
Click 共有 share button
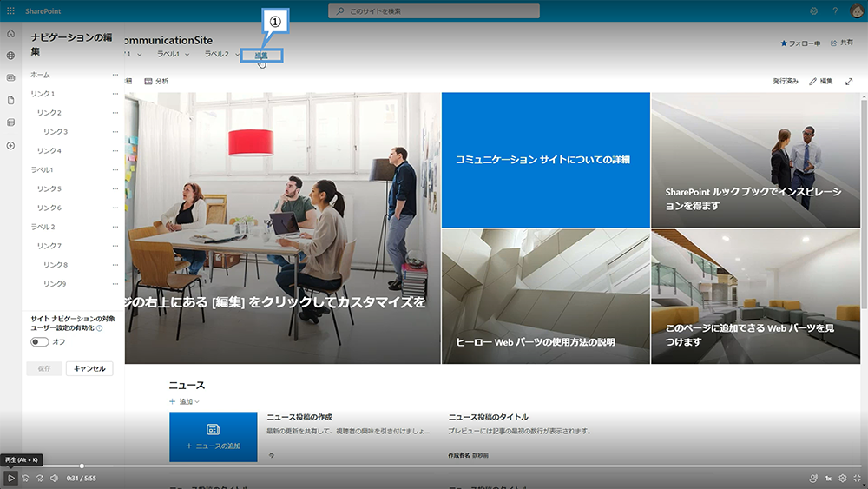tap(841, 43)
